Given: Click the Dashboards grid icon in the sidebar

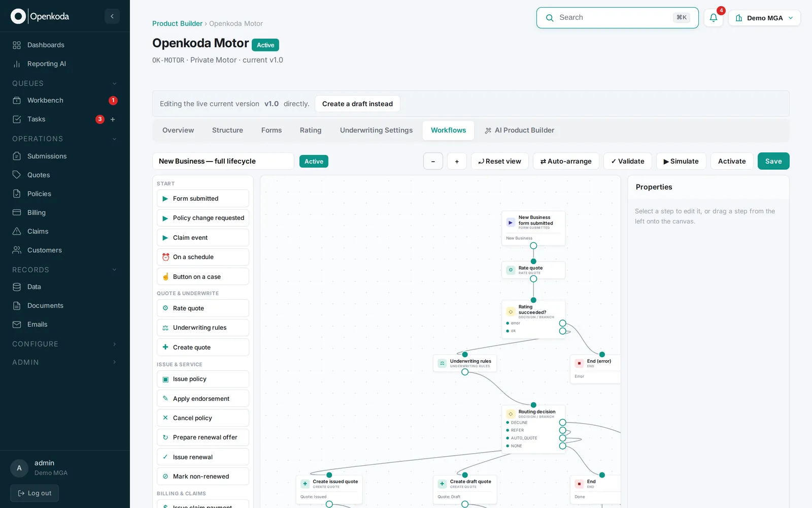Looking at the screenshot, I should point(17,45).
